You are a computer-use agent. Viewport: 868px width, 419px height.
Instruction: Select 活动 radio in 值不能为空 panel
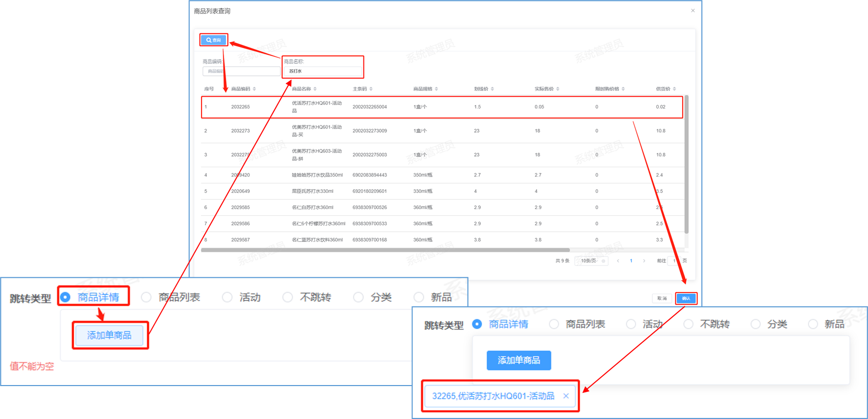[x=227, y=297]
